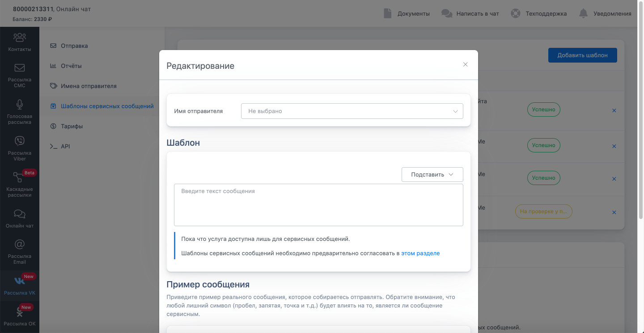Expand the Имя отправителя dropdown

click(x=352, y=111)
